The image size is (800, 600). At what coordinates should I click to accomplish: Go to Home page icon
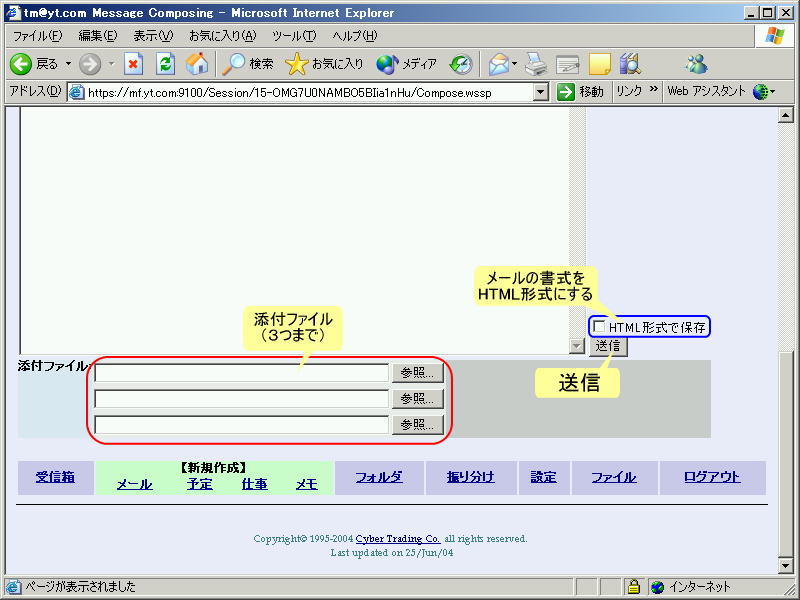[x=197, y=64]
